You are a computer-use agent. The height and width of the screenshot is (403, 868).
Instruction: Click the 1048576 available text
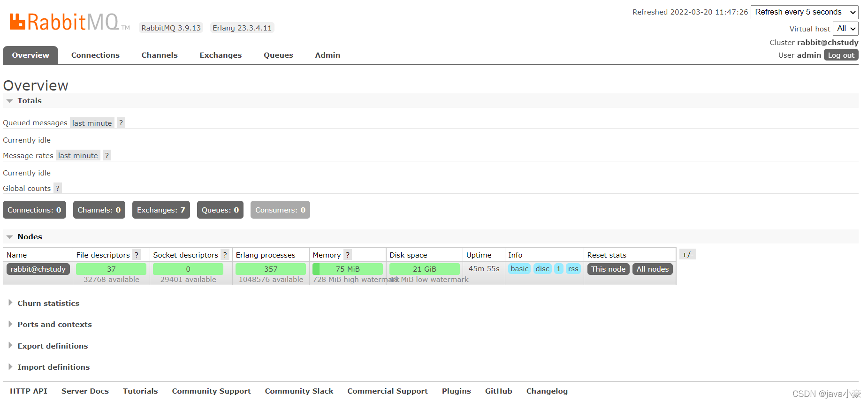271,279
